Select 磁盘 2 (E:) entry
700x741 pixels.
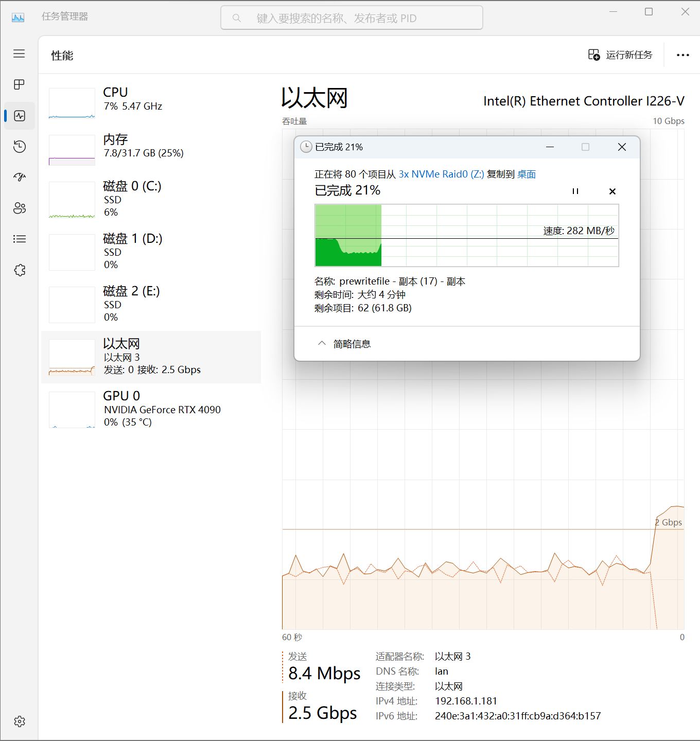[151, 304]
